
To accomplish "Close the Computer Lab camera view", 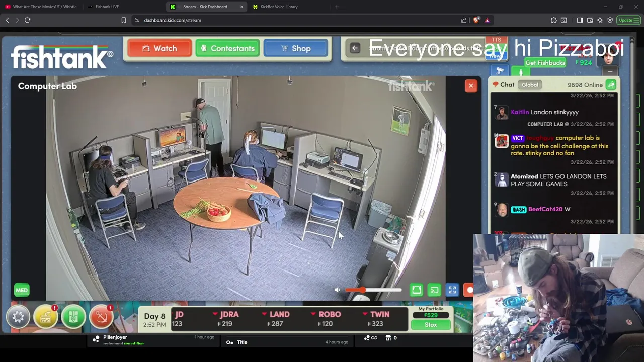I will point(471,85).
